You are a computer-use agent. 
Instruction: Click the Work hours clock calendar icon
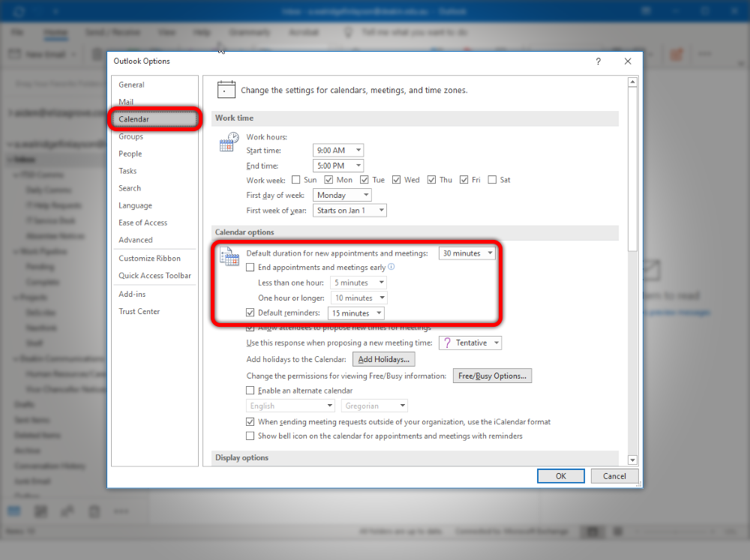pos(229,142)
